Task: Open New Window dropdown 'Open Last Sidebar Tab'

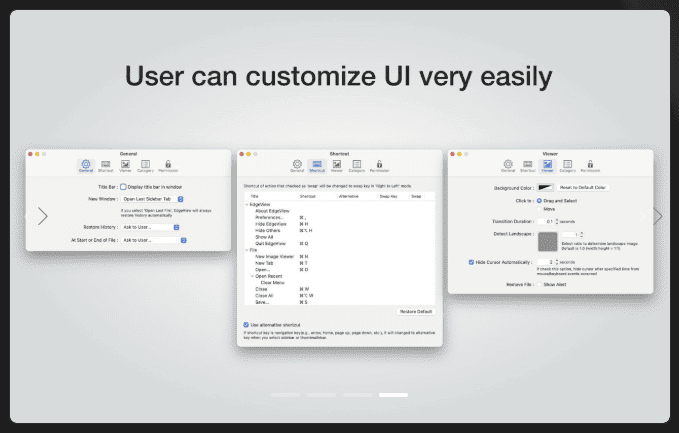Action: [x=152, y=199]
